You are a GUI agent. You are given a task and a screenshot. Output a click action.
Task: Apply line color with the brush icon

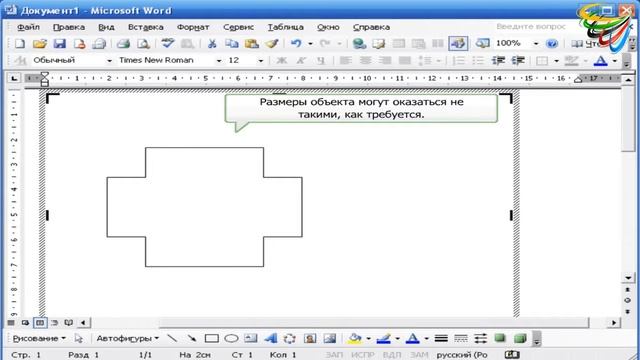click(384, 338)
